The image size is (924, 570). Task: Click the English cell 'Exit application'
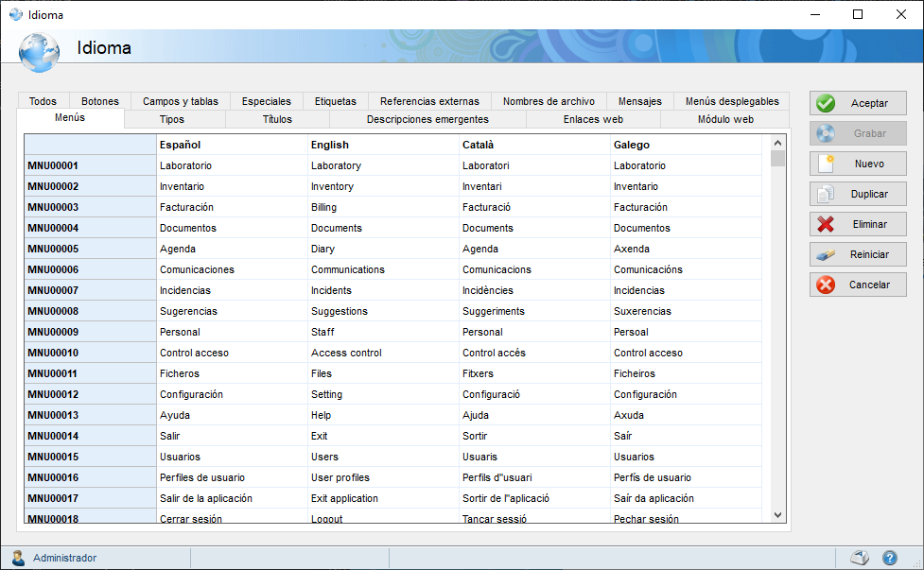coord(383,498)
